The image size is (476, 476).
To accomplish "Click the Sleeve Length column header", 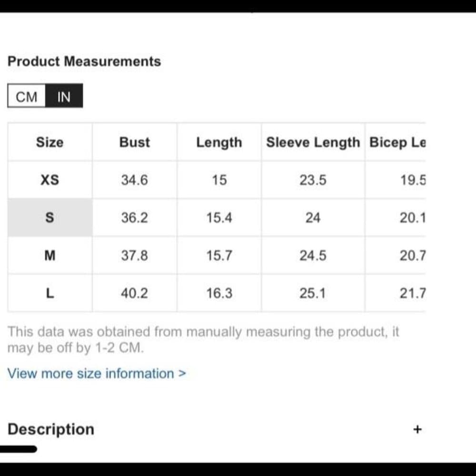I will pos(313,142).
